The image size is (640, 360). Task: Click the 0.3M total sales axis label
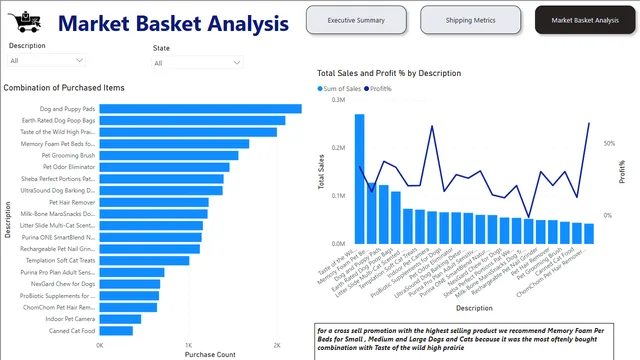coord(338,100)
